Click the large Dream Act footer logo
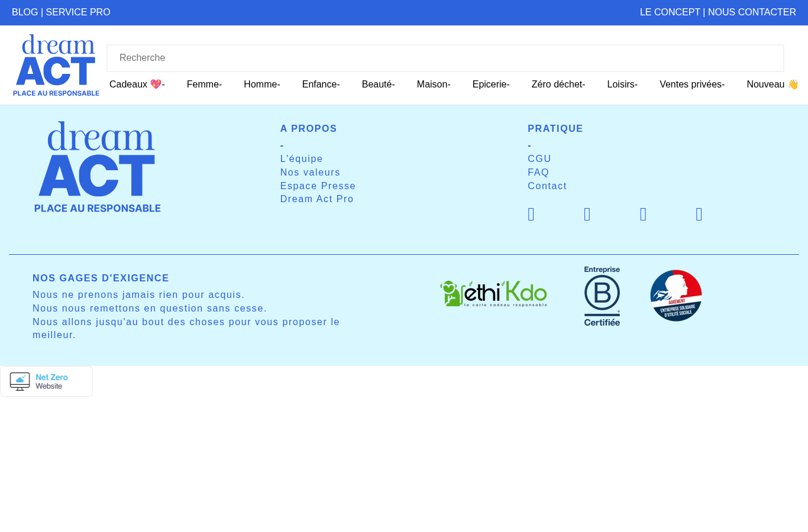 tap(98, 167)
